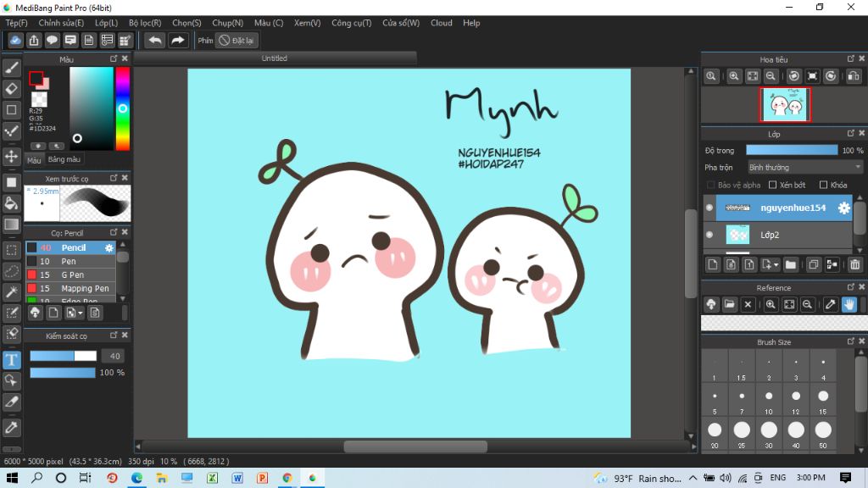Clear the reference image with X icon
868x488 pixels.
pyautogui.click(x=748, y=304)
